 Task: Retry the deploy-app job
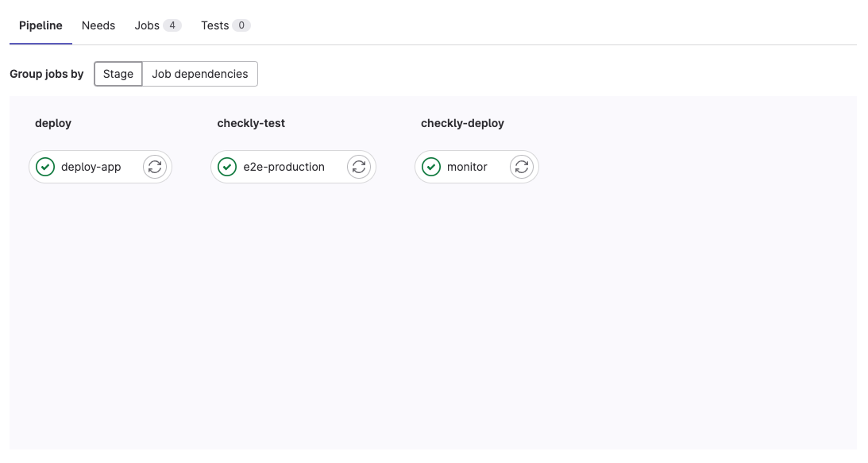point(154,167)
